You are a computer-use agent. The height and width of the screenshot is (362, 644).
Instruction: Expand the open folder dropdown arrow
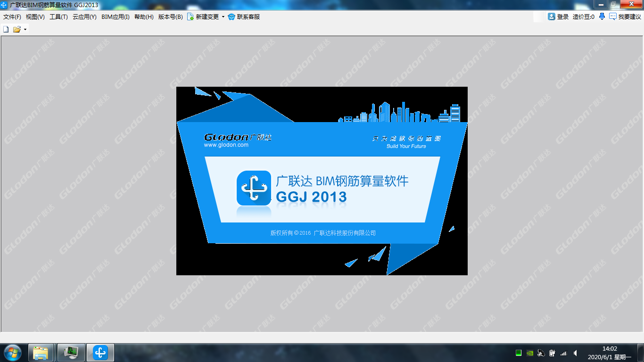tap(25, 29)
